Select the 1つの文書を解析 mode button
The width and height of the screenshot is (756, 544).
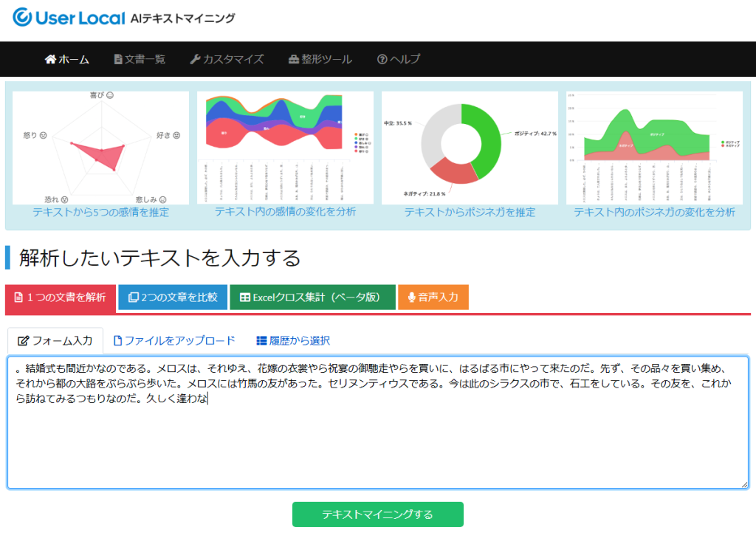tap(61, 297)
